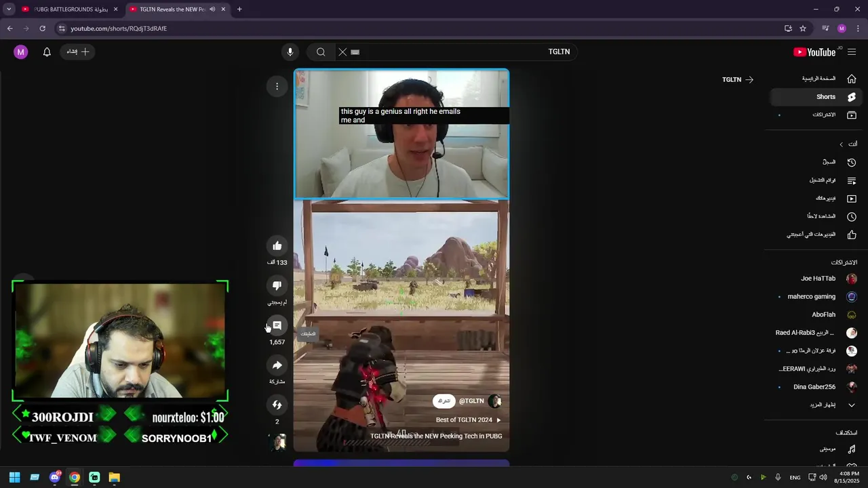Open the Chrome profile M avatar

pyautogui.click(x=842, y=28)
